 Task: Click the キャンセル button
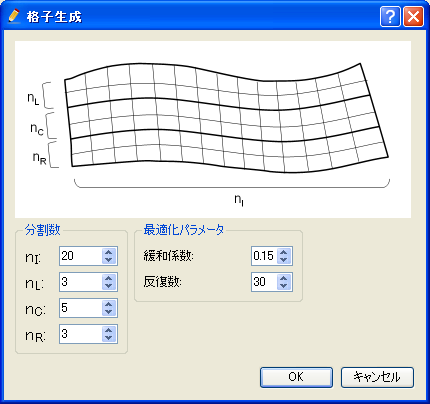(x=377, y=377)
